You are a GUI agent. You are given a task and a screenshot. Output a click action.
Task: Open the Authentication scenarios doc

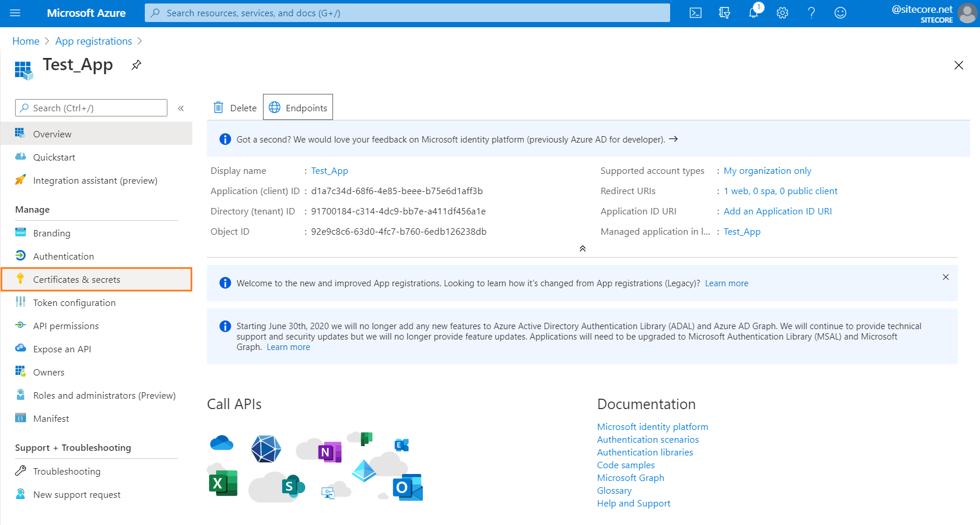tap(648, 439)
